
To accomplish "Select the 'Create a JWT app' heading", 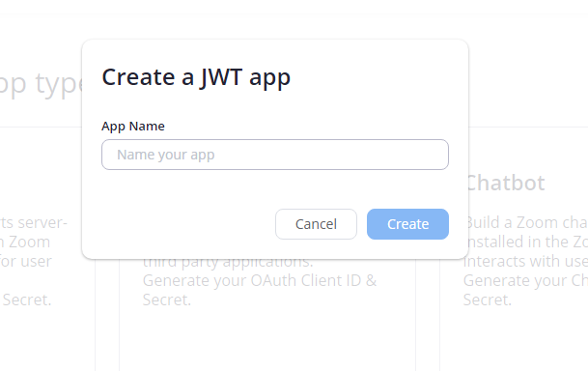I will [x=196, y=77].
